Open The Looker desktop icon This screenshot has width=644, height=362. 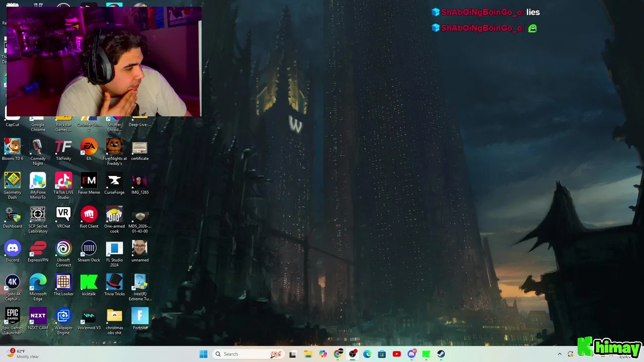pyautogui.click(x=63, y=282)
